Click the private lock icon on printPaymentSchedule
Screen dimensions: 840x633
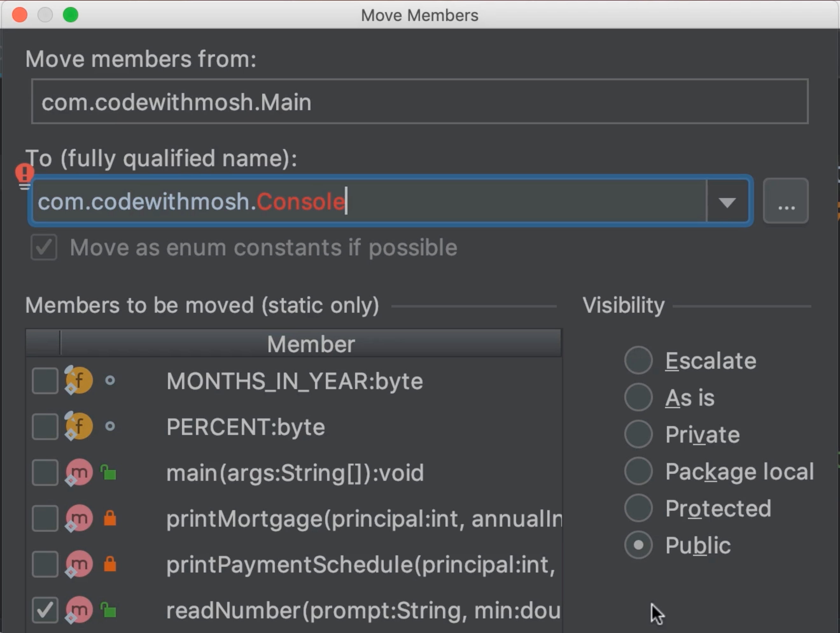pos(110,564)
